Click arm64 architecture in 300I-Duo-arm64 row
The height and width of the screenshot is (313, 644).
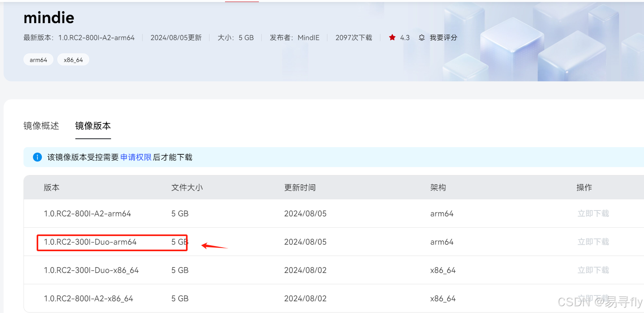[442, 242]
